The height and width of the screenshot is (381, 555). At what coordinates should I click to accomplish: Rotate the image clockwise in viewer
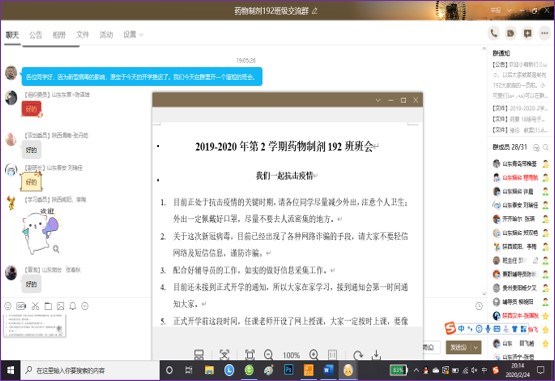358,354
